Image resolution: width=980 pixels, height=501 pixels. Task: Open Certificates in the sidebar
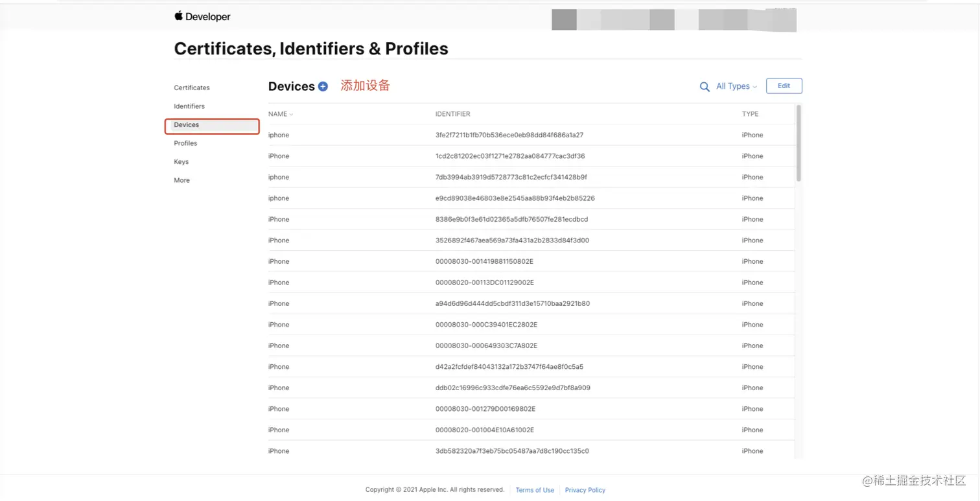coord(192,87)
